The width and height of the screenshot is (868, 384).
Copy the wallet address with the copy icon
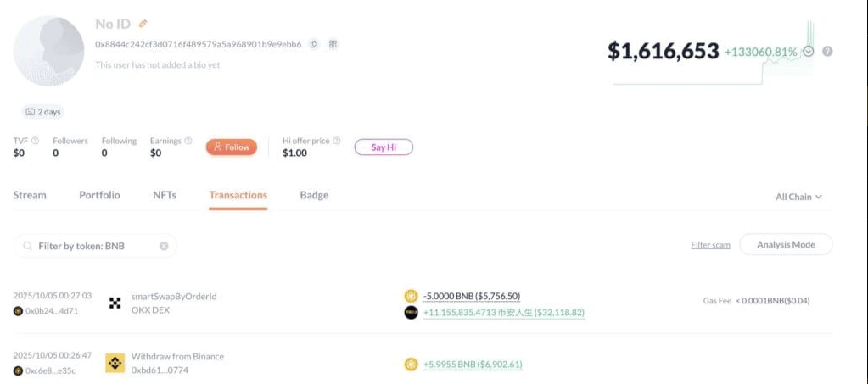314,44
